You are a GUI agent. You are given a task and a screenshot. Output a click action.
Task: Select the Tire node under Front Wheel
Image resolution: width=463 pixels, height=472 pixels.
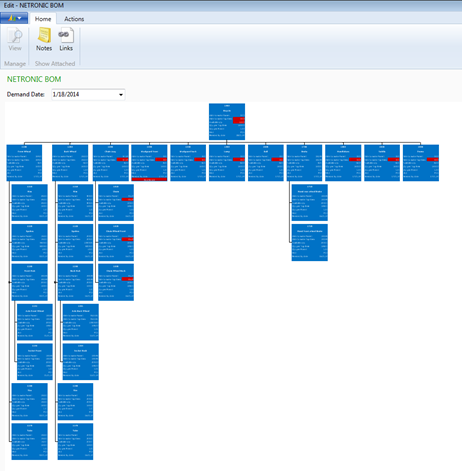coord(30,402)
